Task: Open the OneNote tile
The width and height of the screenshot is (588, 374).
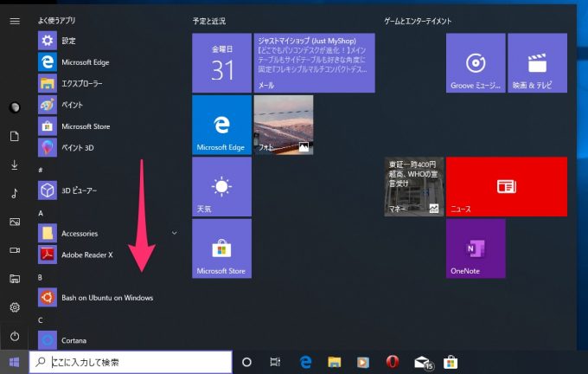Action: [x=476, y=248]
